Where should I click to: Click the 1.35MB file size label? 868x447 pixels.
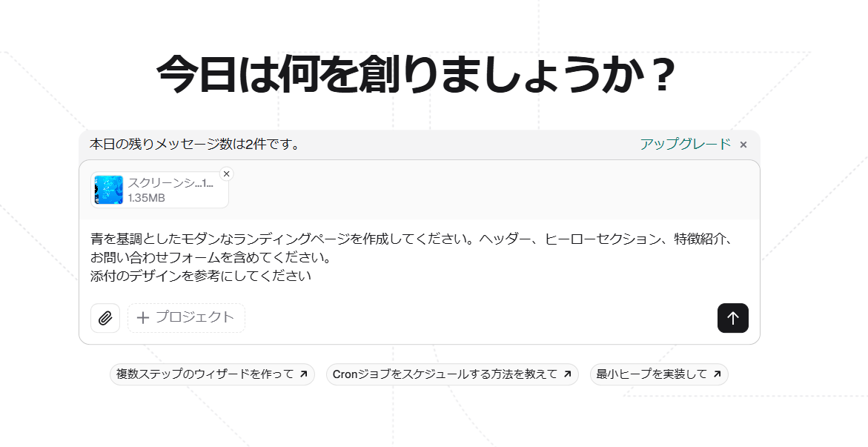(x=147, y=198)
